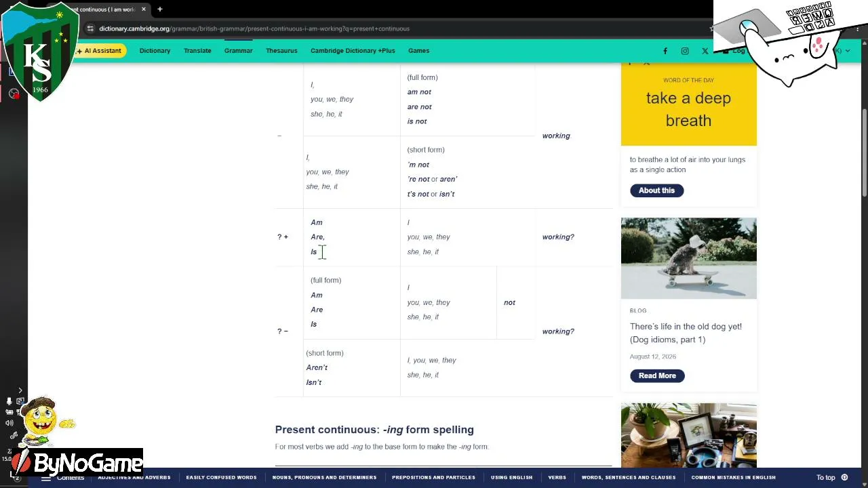
Task: Launch the AI Assistant
Action: coord(99,51)
